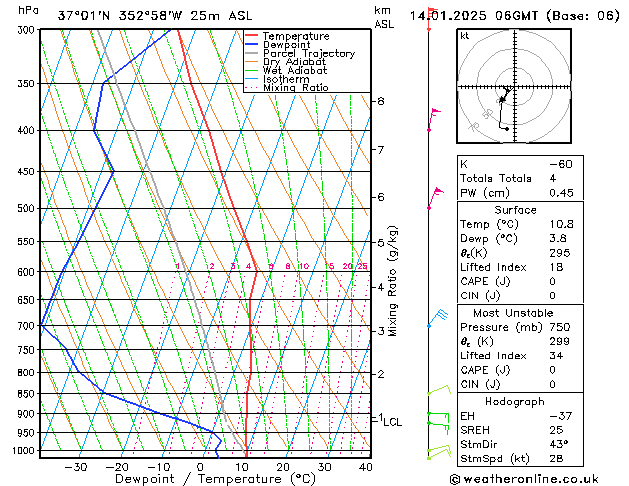Open the weatheronline.co.uk copyright link
The image size is (629, 486).
524,479
